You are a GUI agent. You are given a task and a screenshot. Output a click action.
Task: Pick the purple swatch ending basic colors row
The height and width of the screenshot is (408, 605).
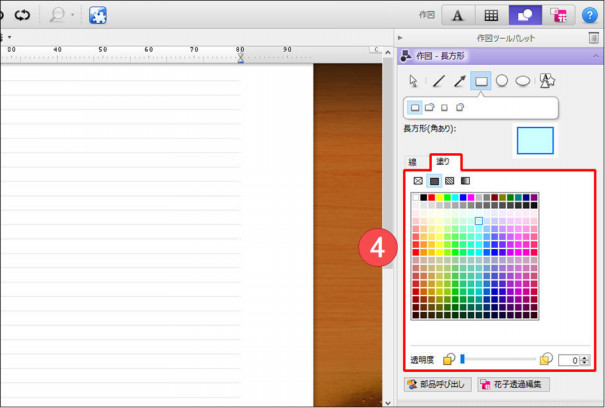tap(534, 198)
